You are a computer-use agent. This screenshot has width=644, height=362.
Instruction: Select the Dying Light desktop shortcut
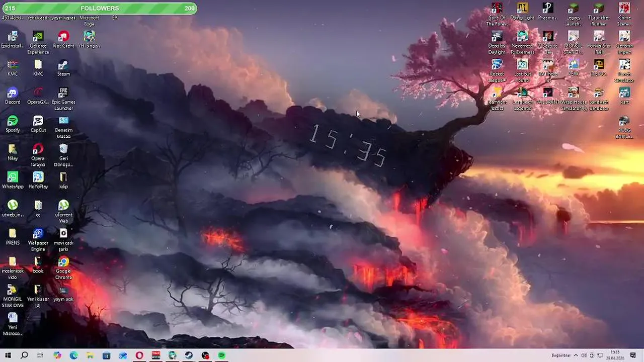coord(522,11)
